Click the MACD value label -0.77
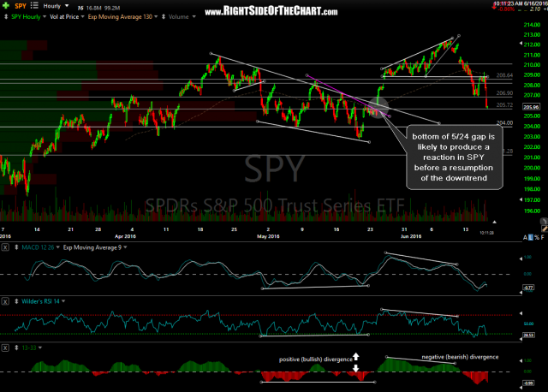This screenshot has height=392, width=548. (528, 288)
